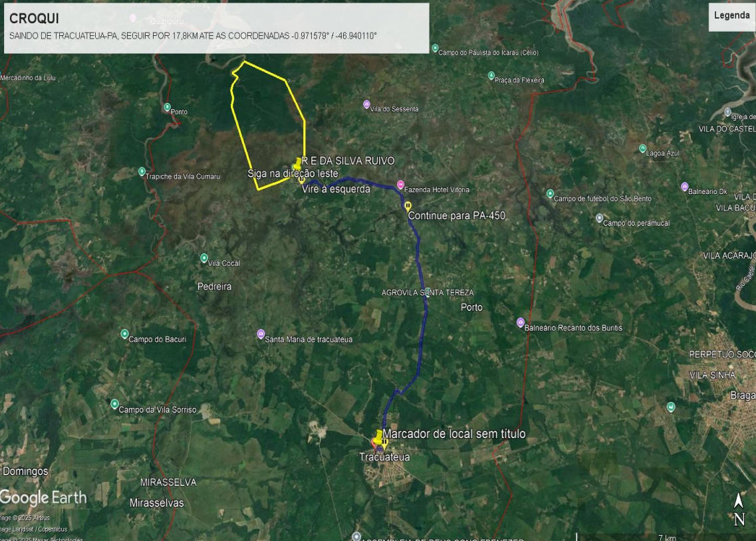Click the Vila do Sessenta purple marker icon
This screenshot has width=756, height=541.
coord(366,104)
